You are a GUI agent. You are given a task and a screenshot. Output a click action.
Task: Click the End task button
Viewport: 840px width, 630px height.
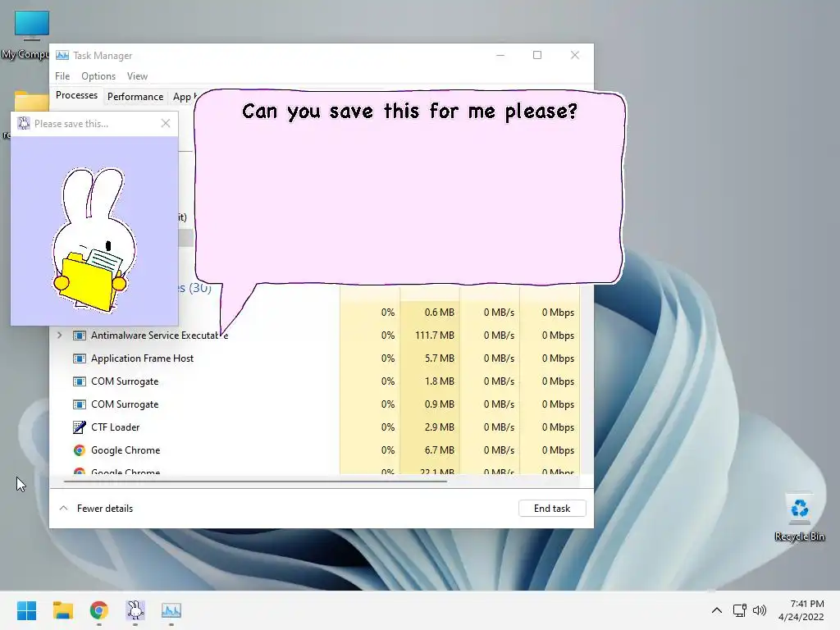click(552, 509)
